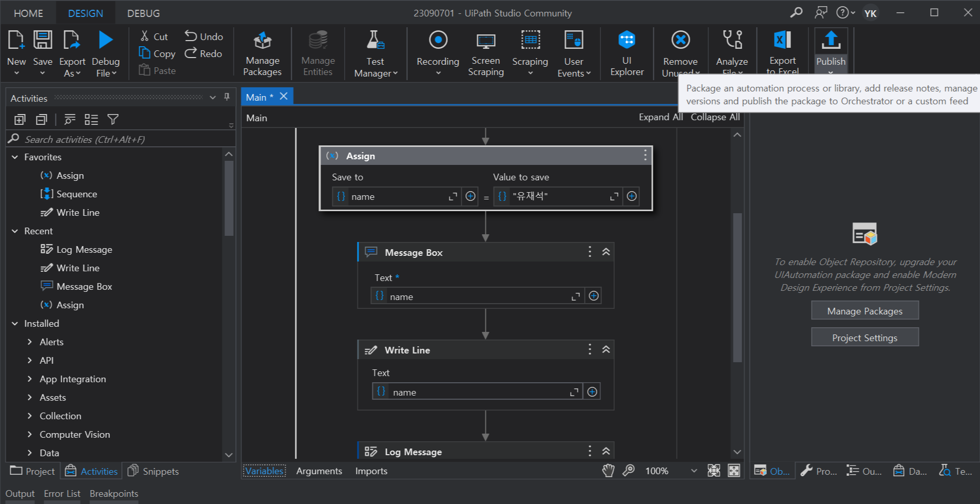Viewport: 980px width, 504px height.
Task: Open Manage Packages from ribbon
Action: point(262,53)
